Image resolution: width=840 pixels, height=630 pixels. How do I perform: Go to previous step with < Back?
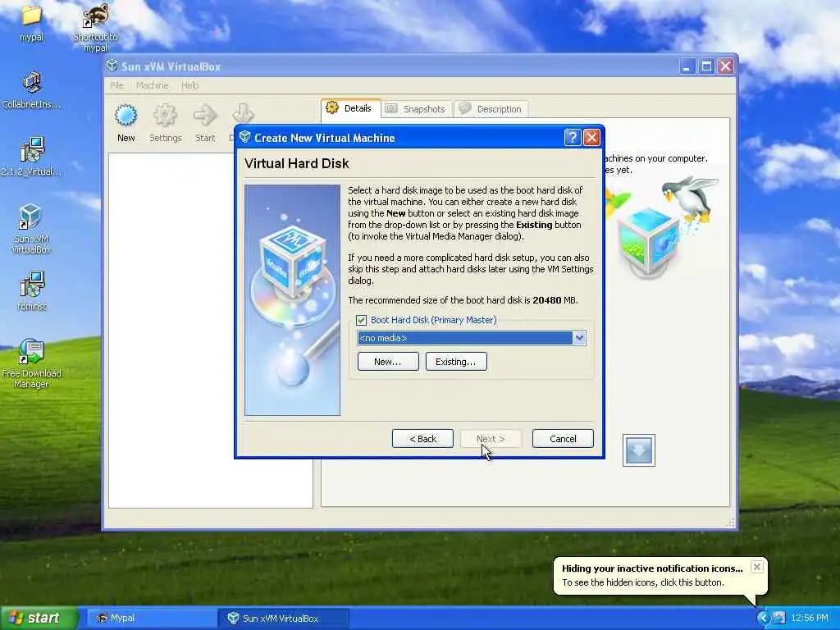click(x=422, y=439)
